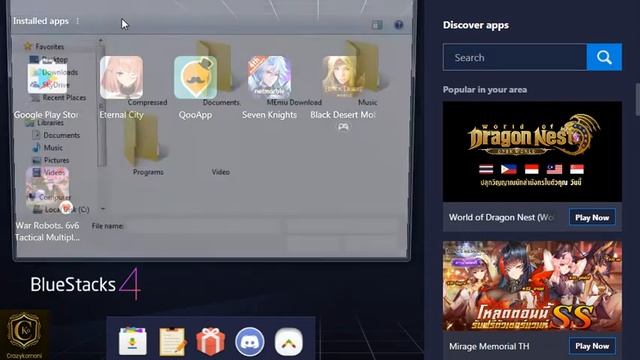
Task: Open the Installed apps options menu
Action: pyautogui.click(x=78, y=21)
